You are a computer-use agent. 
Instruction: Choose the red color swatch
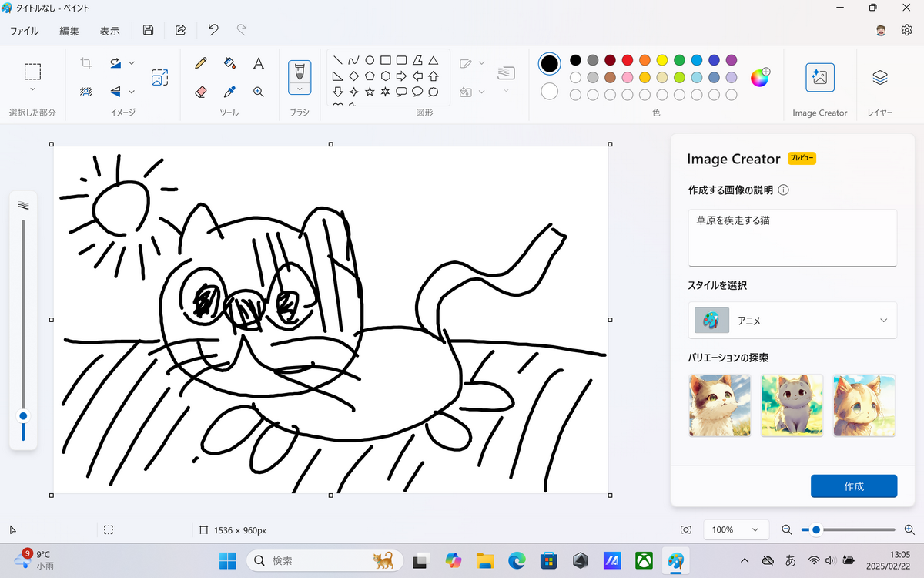click(x=627, y=60)
